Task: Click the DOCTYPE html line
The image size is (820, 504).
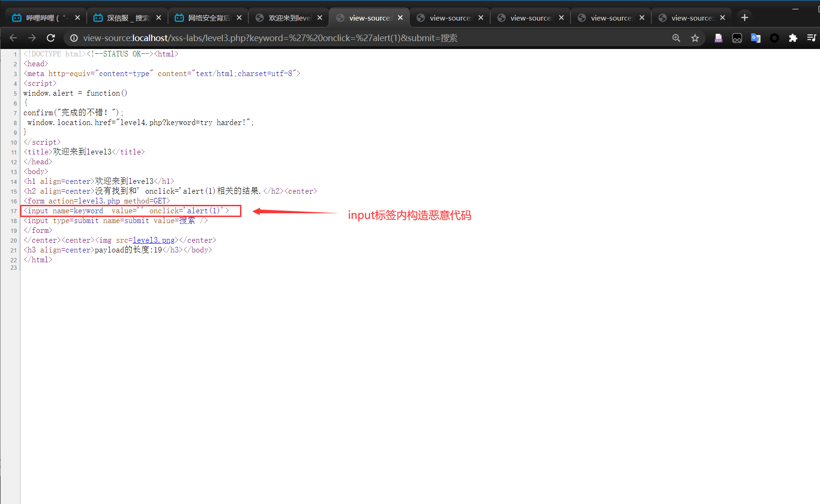Action: pos(101,54)
